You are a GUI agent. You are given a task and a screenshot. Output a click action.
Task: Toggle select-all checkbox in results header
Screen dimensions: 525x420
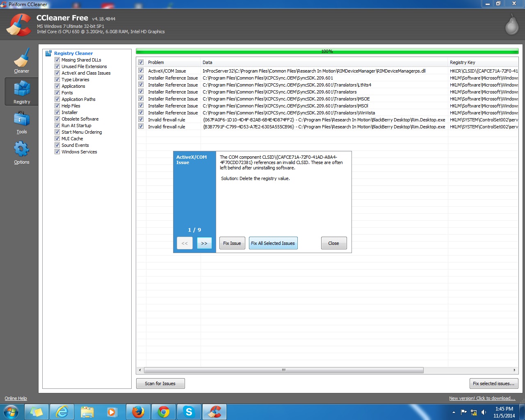pyautogui.click(x=141, y=62)
